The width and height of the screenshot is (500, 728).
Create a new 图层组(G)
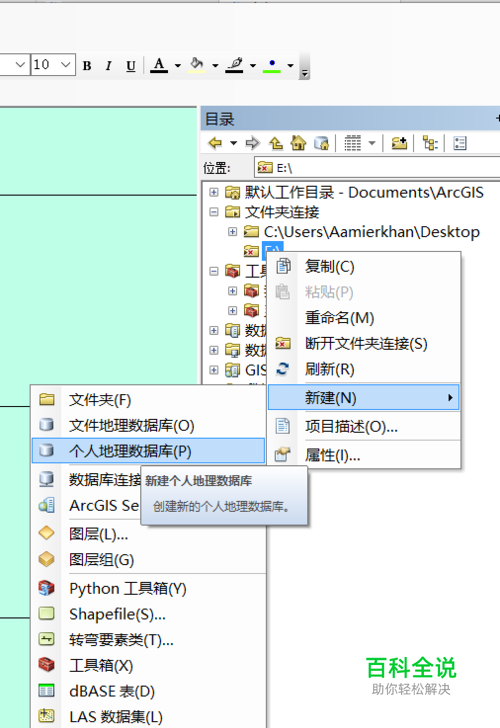pyautogui.click(x=149, y=559)
